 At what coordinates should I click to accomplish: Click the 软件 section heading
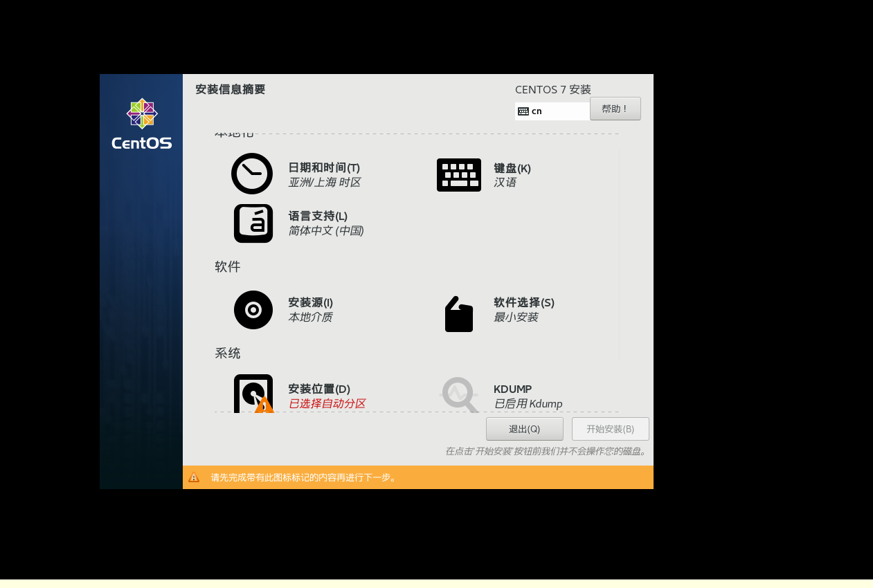(x=228, y=267)
